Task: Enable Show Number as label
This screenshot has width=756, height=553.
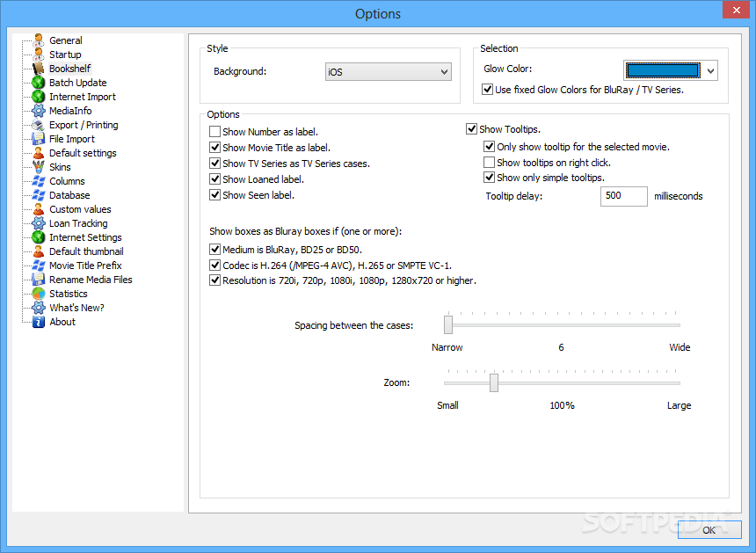Action: coord(215,132)
